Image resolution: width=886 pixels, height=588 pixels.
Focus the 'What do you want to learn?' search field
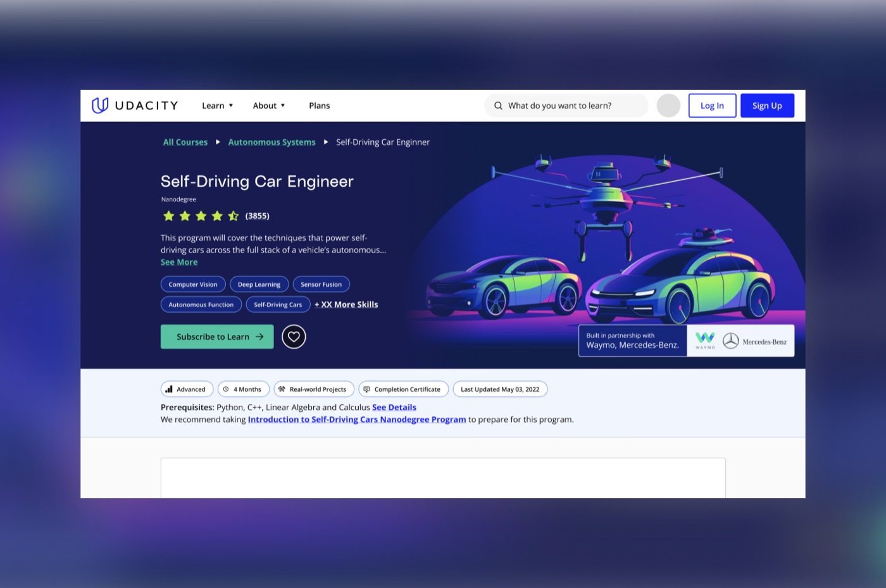coord(566,106)
